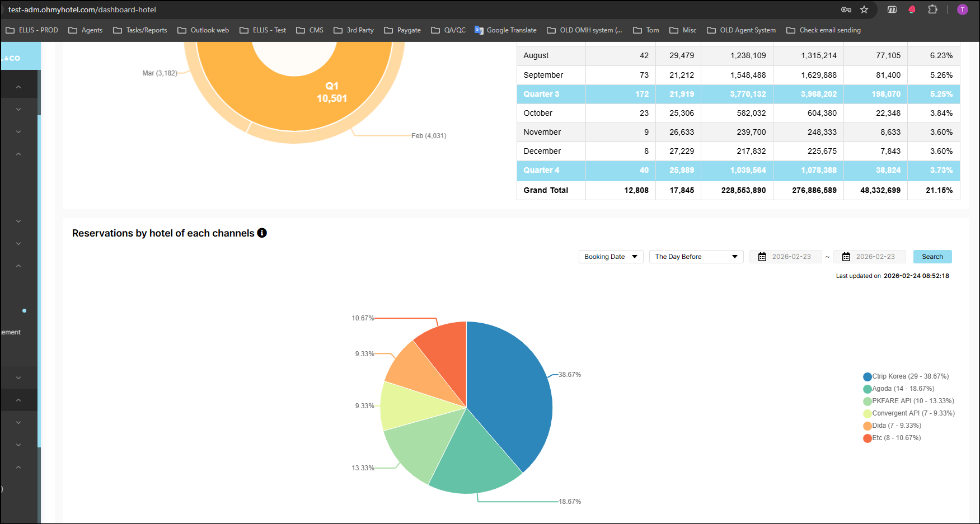This screenshot has width=980, height=524.
Task: Open the browser extensions puzzle icon
Action: tap(932, 10)
